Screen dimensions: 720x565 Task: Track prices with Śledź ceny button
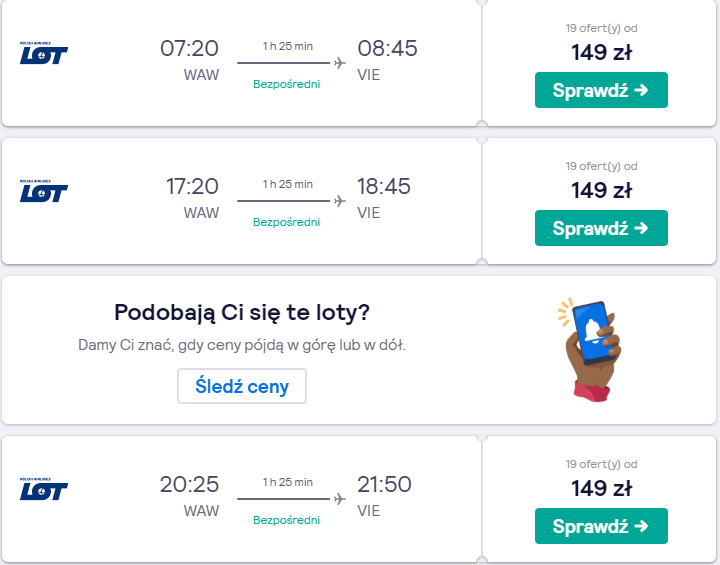[x=242, y=386]
